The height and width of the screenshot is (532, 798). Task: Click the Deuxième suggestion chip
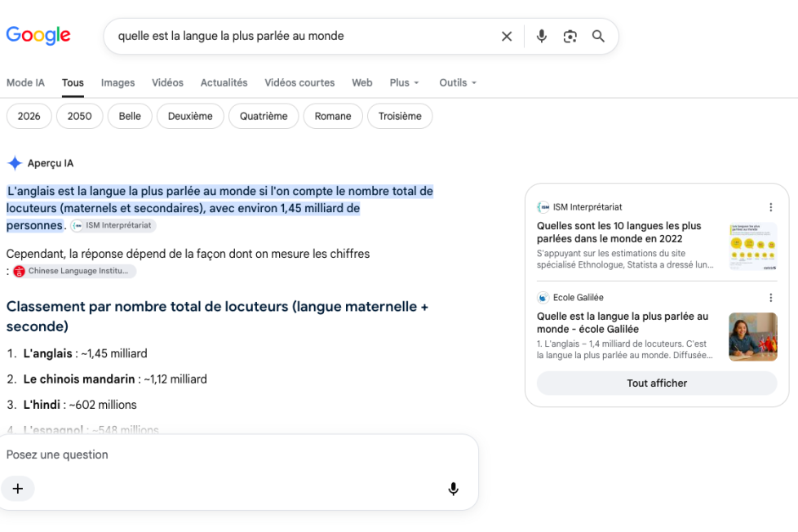coord(190,116)
